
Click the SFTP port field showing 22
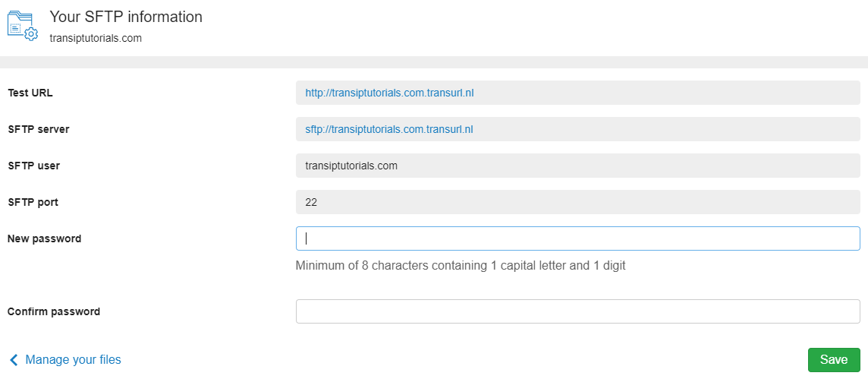(578, 202)
